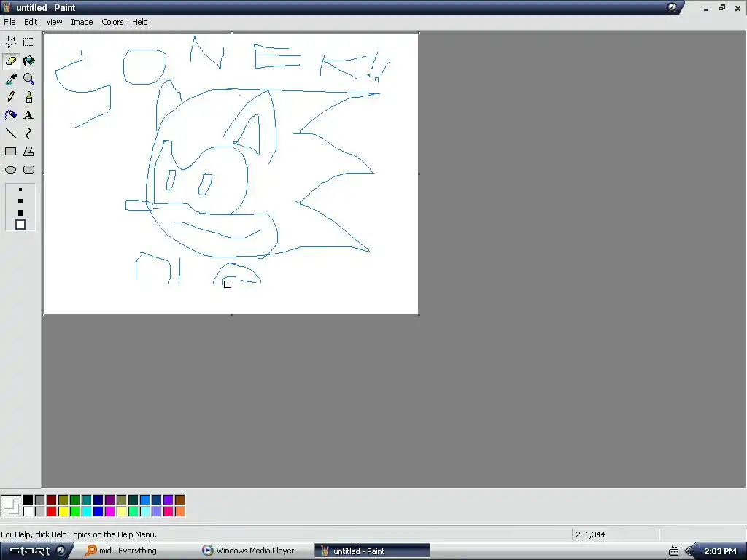Choose the smallest eraser size
Screen dimensions: 747x560
tap(20, 190)
